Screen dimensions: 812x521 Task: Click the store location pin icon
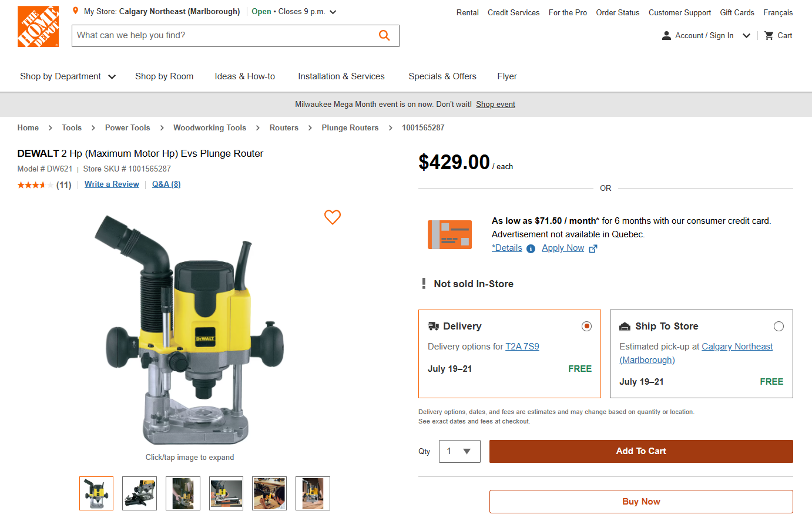click(75, 11)
